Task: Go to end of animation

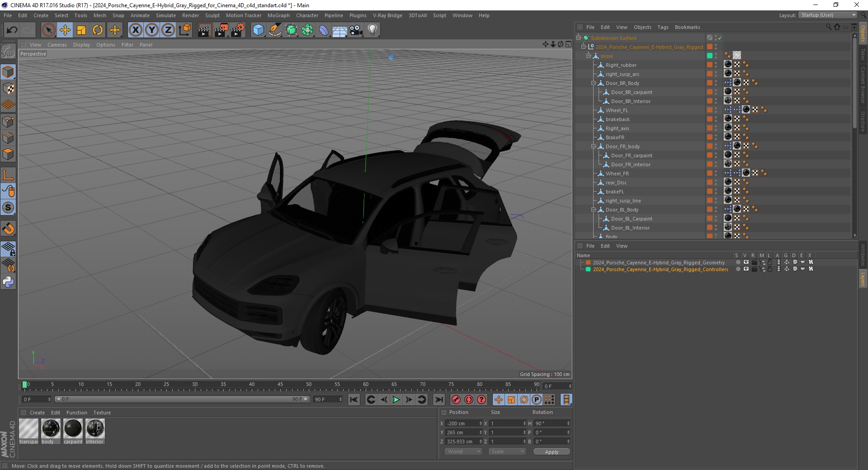Action: point(439,399)
